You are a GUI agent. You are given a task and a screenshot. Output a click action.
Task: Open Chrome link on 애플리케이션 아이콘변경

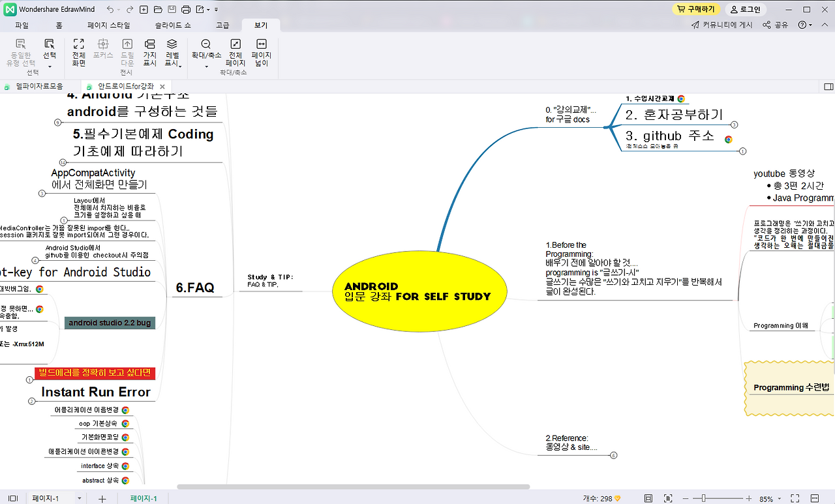[x=125, y=452]
